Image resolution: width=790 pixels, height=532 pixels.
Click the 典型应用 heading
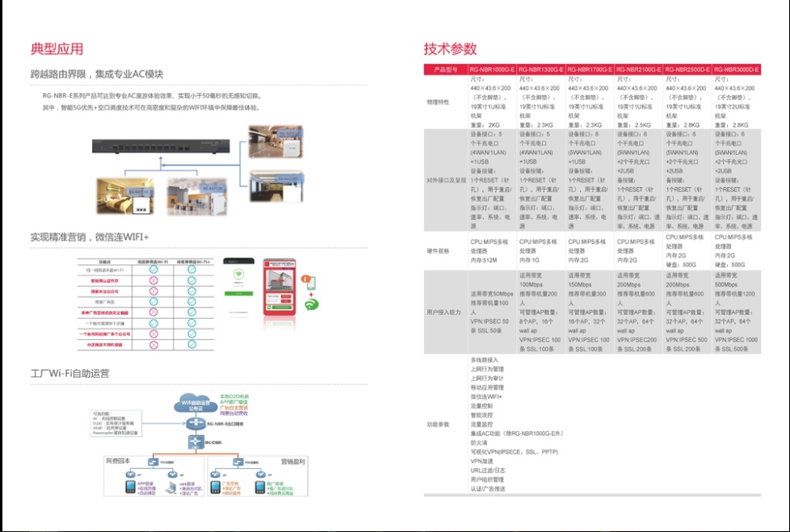[57, 49]
